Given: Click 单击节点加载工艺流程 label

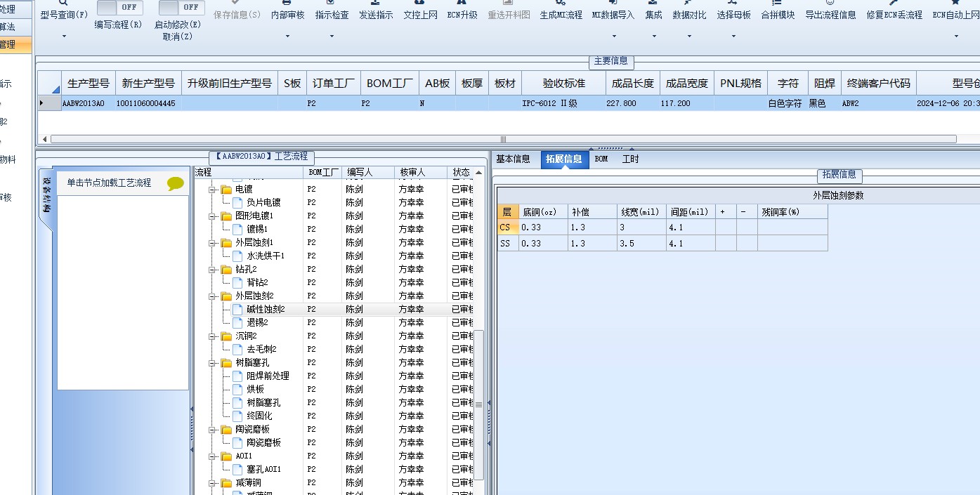Looking at the screenshot, I should pyautogui.click(x=109, y=183).
